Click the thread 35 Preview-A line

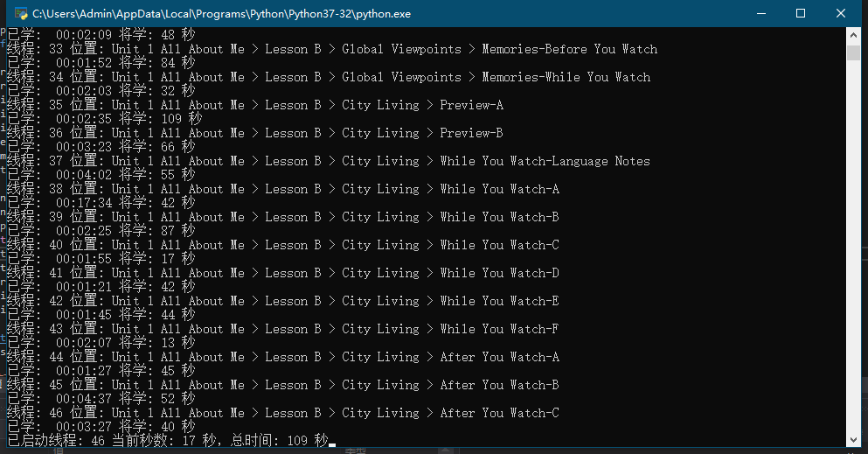pyautogui.click(x=255, y=105)
